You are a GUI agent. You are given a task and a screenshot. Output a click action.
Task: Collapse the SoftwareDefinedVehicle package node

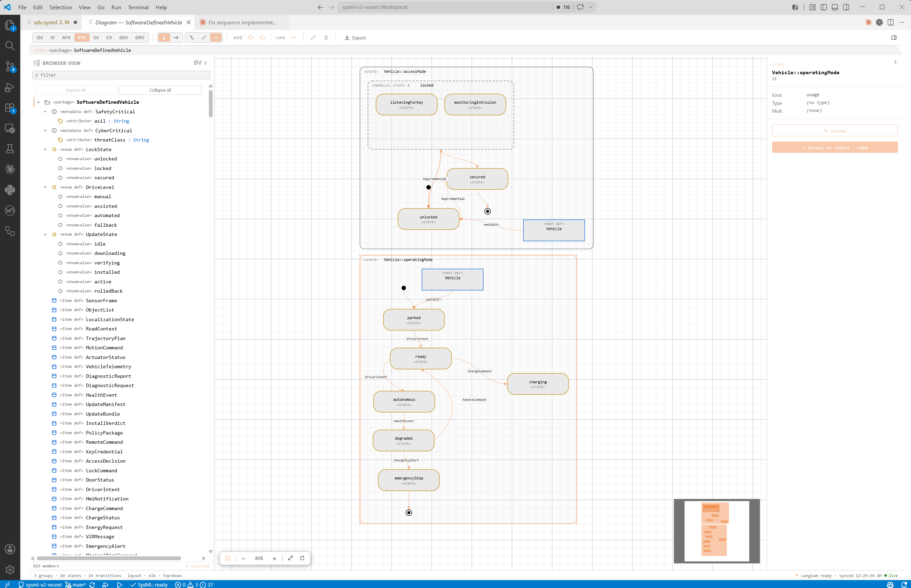(x=38, y=102)
